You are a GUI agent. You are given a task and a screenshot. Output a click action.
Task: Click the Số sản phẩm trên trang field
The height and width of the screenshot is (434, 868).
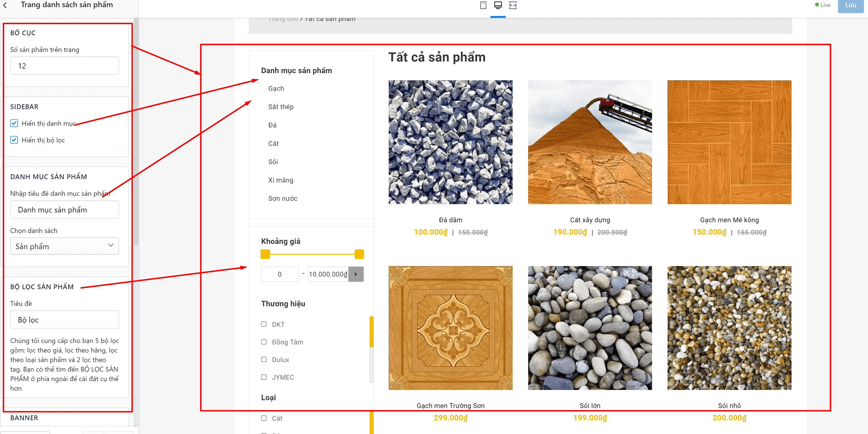tap(64, 66)
